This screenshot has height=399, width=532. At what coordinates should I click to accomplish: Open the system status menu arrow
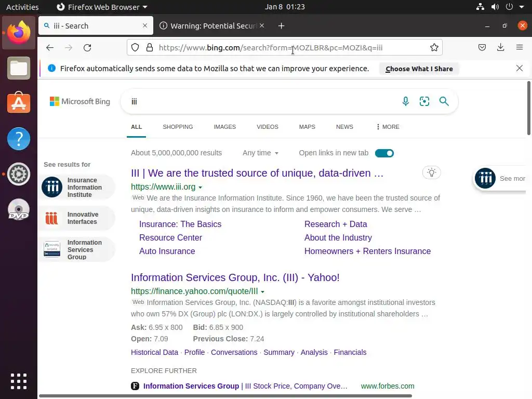pos(522,7)
